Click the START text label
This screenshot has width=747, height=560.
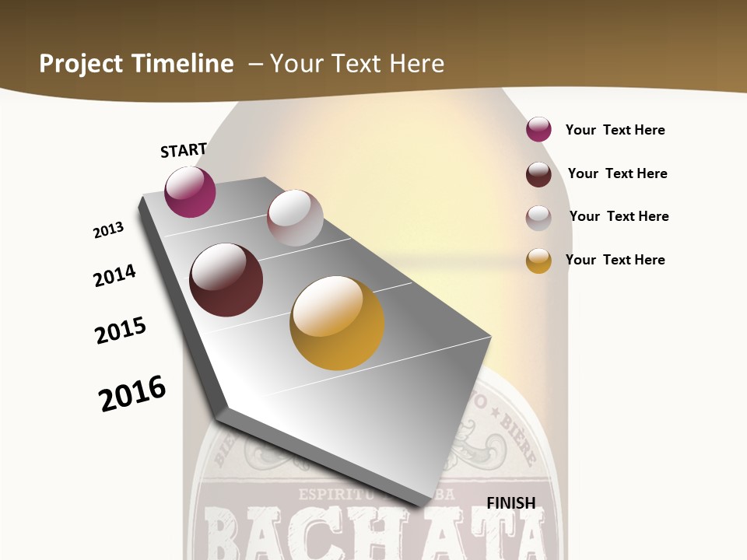[x=184, y=150]
